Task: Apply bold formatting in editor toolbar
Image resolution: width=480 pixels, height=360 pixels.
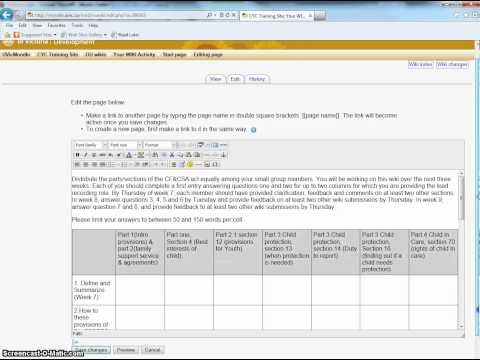Action: pos(77,155)
